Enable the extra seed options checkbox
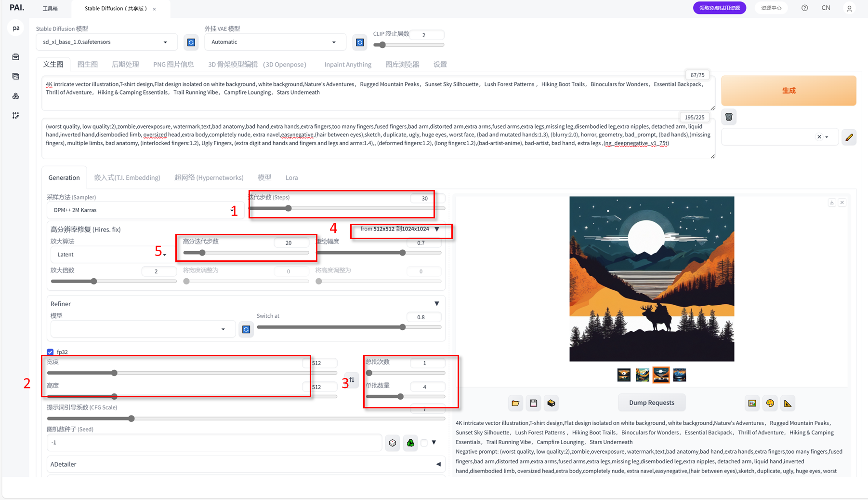Viewport: 868px width, 500px height. [424, 443]
